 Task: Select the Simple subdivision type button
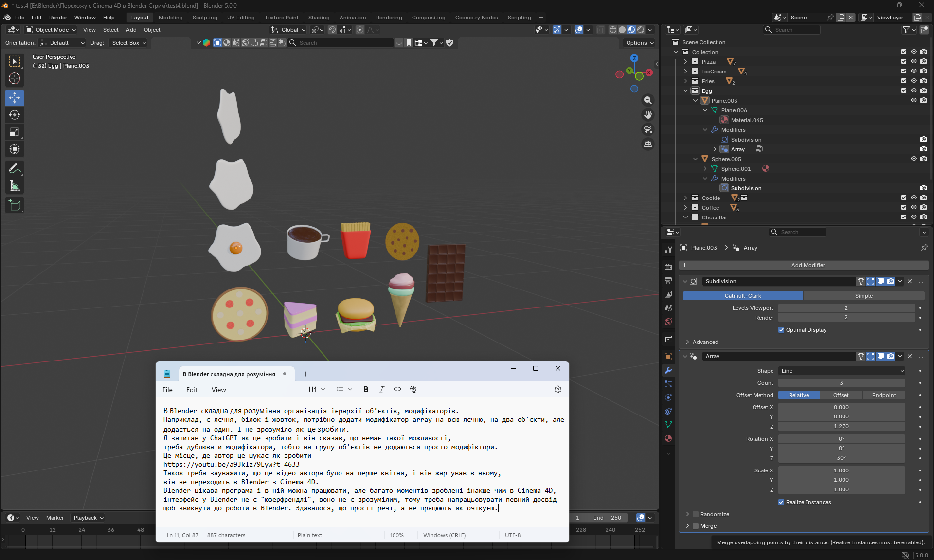coord(863,296)
